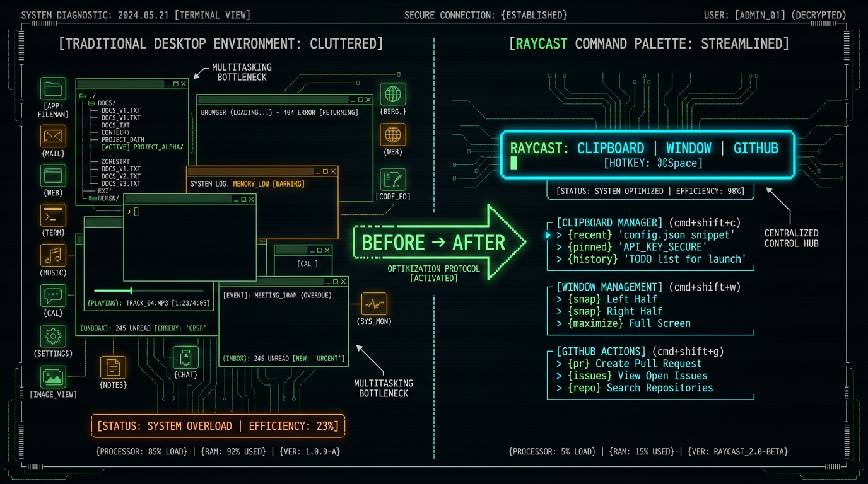868x484 pixels.
Task: Open the CHAT icon
Action: pyautogui.click(x=185, y=357)
